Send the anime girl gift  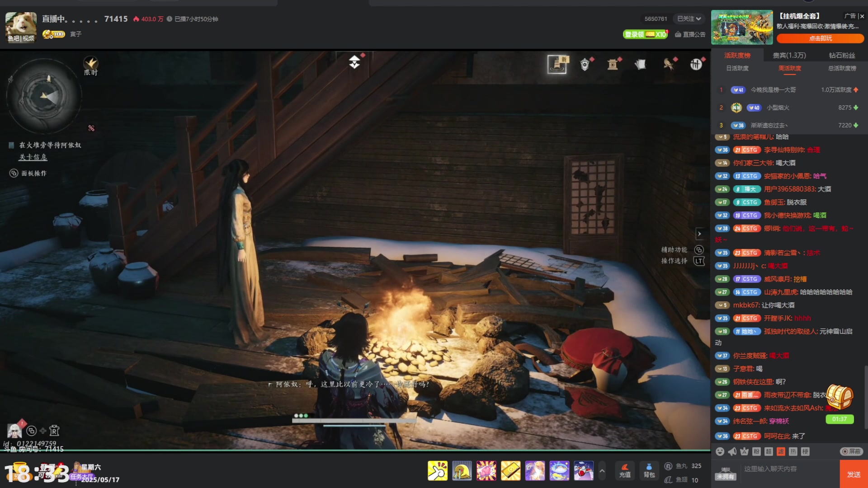pyautogui.click(x=535, y=471)
